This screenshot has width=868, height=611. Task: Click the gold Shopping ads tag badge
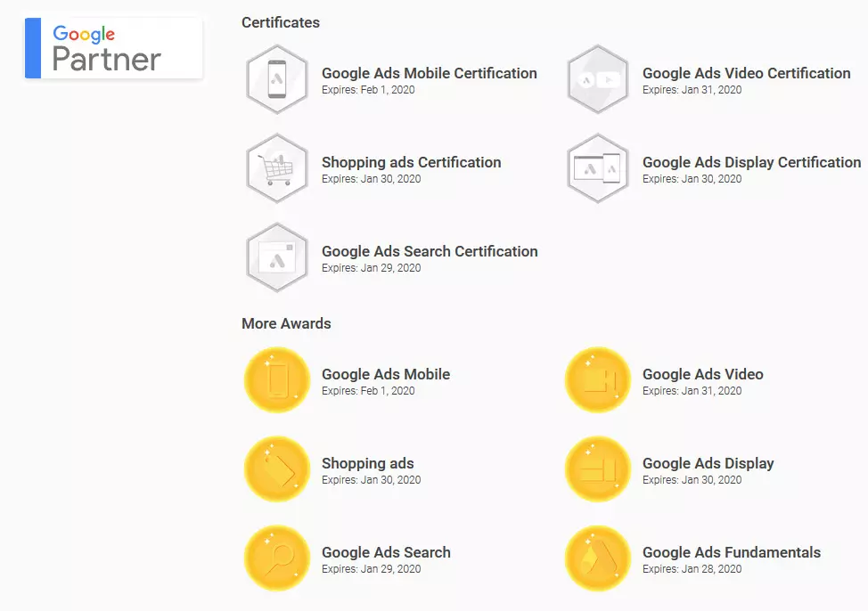[277, 469]
